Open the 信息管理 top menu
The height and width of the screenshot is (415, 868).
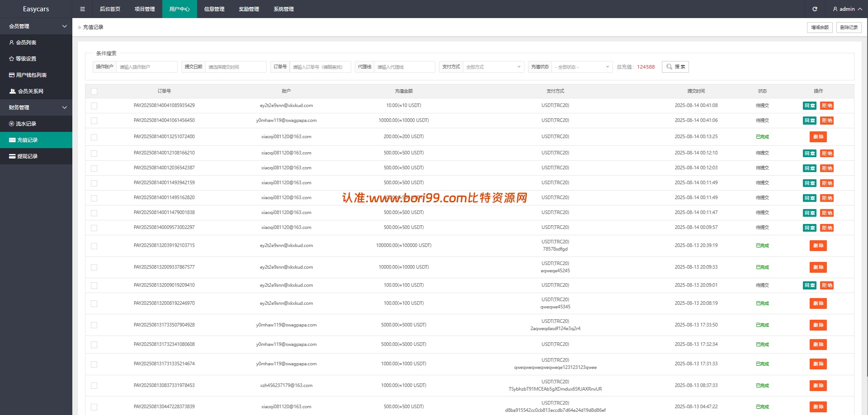tap(214, 9)
